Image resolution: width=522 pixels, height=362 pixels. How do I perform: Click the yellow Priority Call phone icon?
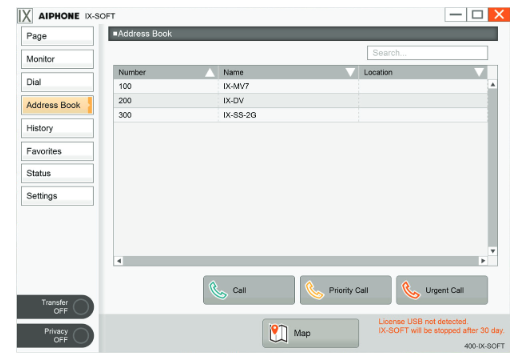pos(314,290)
